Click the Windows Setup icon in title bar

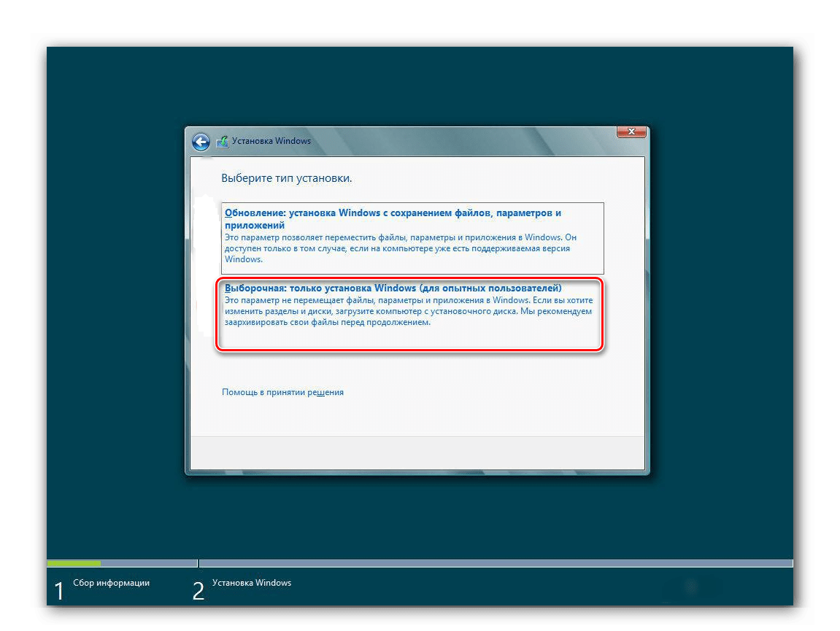pos(223,142)
